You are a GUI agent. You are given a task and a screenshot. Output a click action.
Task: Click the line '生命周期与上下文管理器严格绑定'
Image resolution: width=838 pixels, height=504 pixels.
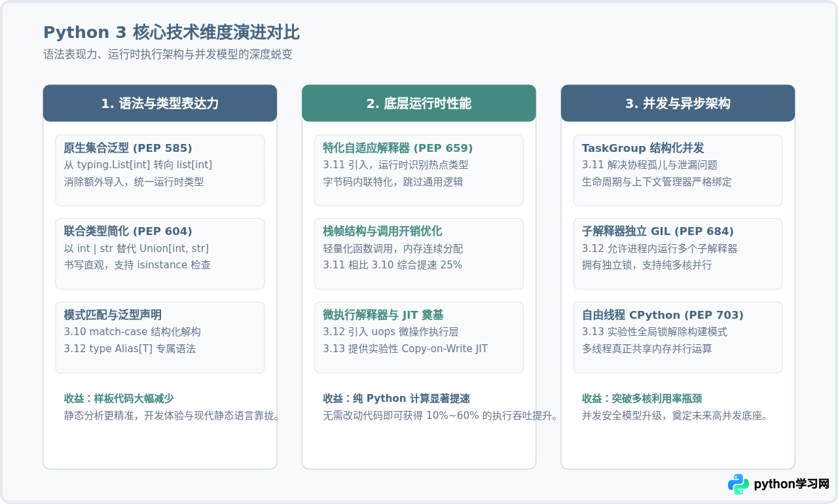(657, 182)
